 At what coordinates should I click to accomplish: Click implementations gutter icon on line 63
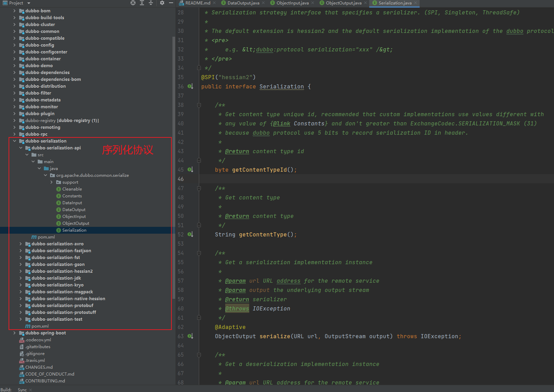point(190,336)
